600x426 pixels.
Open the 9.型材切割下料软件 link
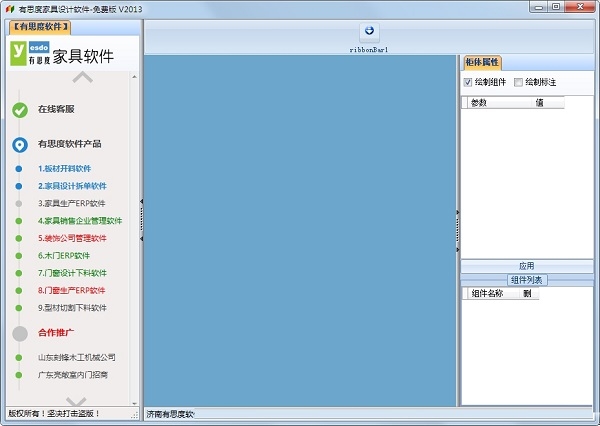point(72,308)
